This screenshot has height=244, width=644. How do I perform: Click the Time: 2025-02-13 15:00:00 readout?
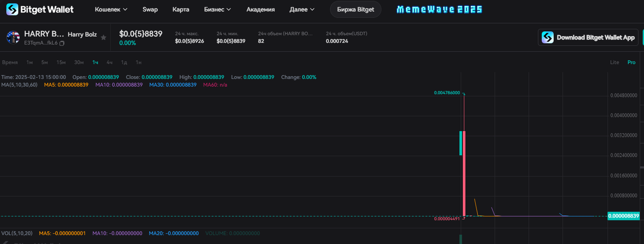(x=34, y=77)
